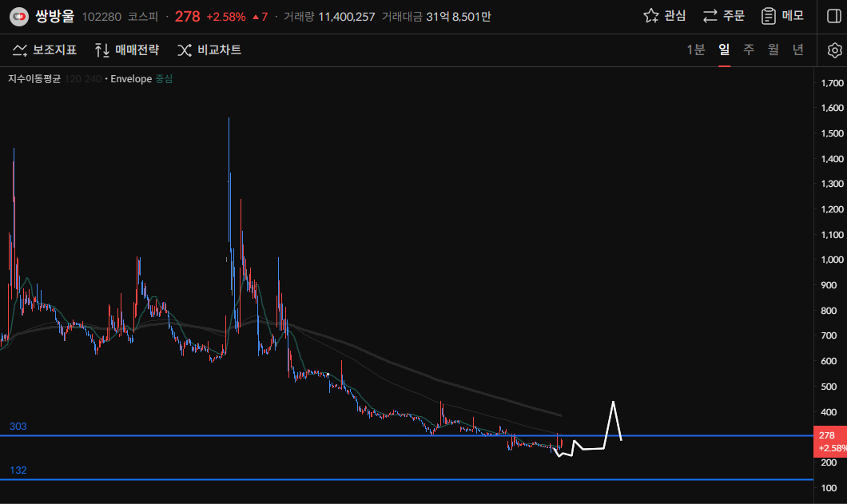The width and height of the screenshot is (847, 504).
Task: Click the red 278 current price tag
Action: pyautogui.click(x=829, y=441)
